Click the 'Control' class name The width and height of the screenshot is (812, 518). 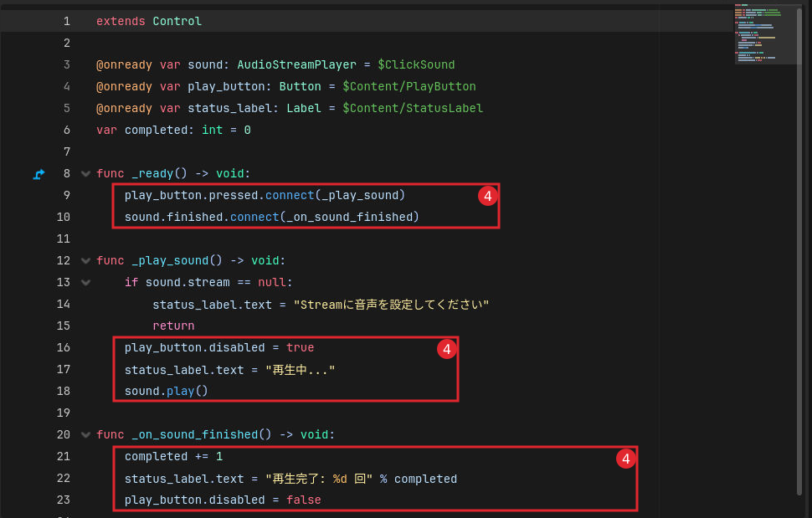pos(177,21)
